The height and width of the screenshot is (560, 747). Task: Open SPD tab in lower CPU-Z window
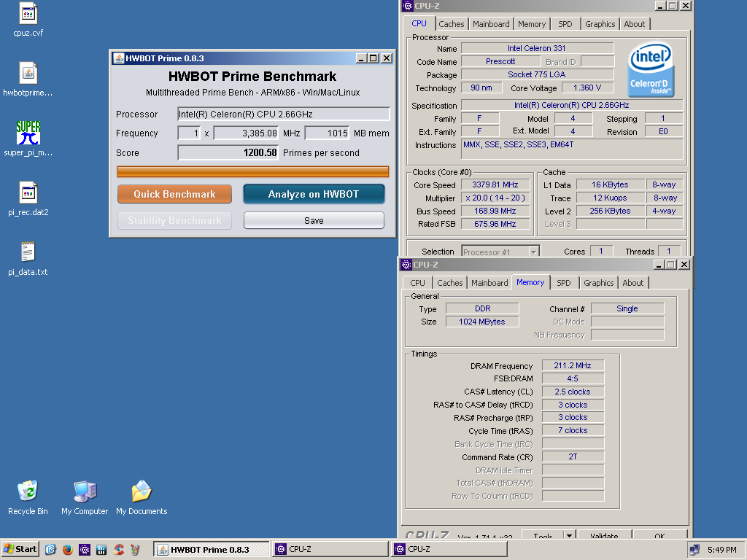(x=564, y=283)
